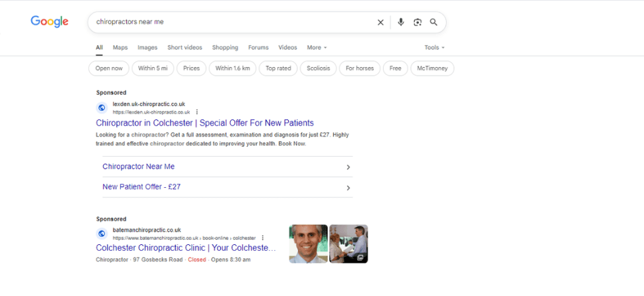Select the All tab

(x=100, y=48)
